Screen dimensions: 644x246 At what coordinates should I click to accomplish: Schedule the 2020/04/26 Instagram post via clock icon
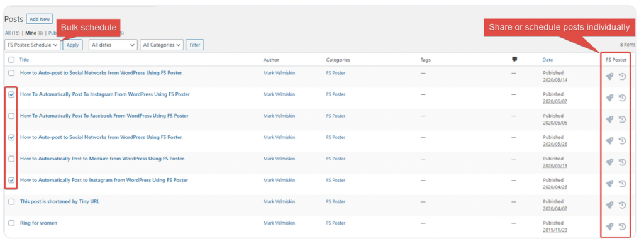point(622,184)
